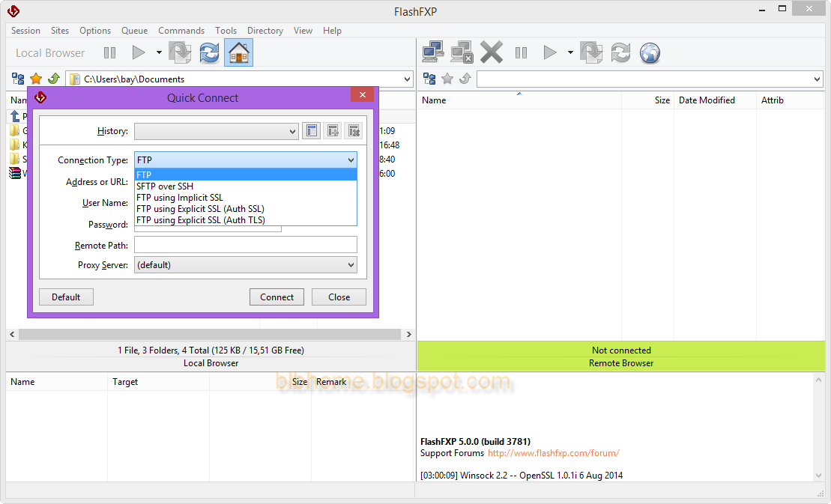This screenshot has height=504, width=831.
Task: Choose FTP using Explicit SSL (Auth TLS)
Action: point(246,220)
